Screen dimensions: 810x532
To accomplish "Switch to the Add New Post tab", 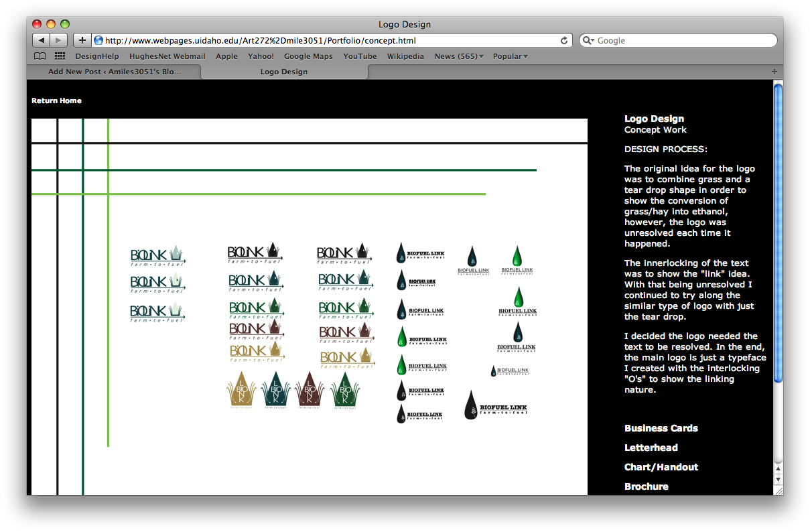I will tap(114, 72).
